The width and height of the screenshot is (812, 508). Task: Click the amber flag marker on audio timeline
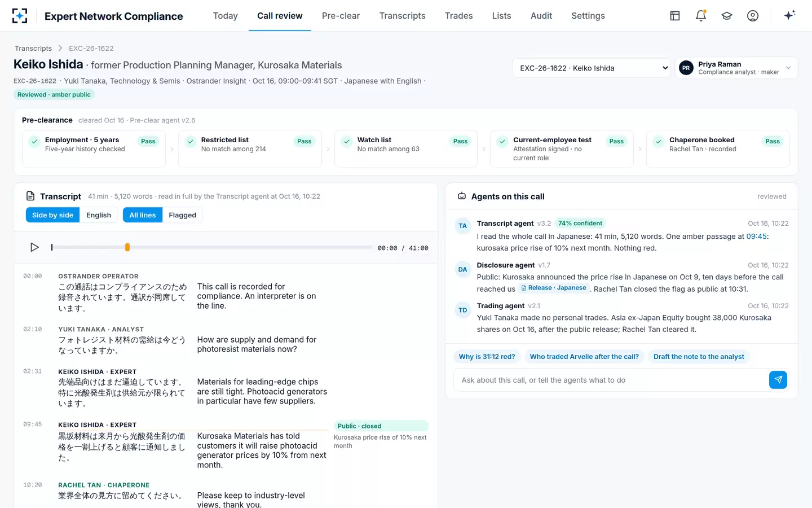(x=127, y=247)
